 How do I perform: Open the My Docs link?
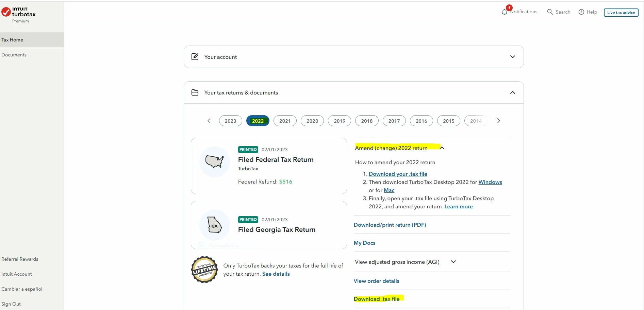tap(364, 243)
